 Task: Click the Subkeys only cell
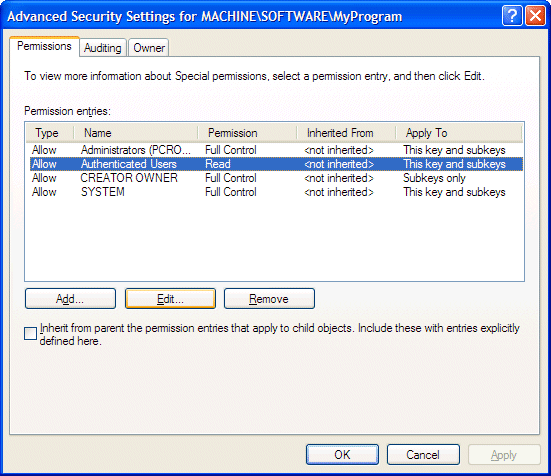click(434, 178)
